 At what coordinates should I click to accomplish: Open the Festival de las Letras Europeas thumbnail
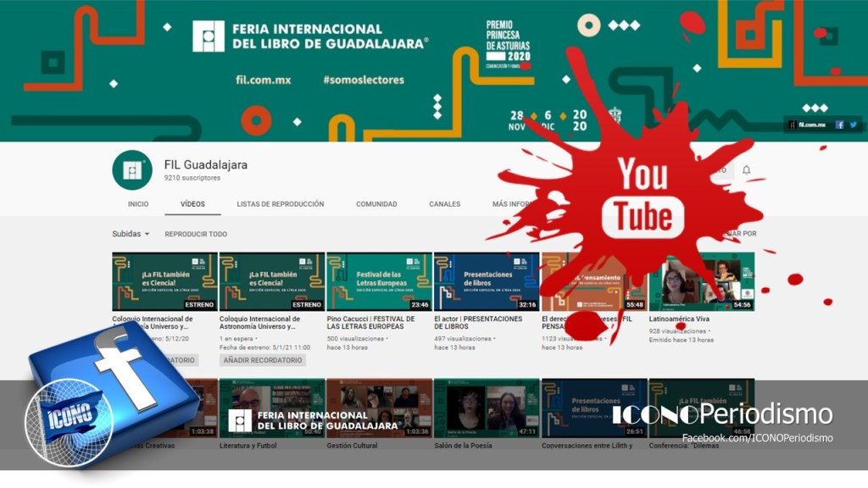[x=379, y=281]
